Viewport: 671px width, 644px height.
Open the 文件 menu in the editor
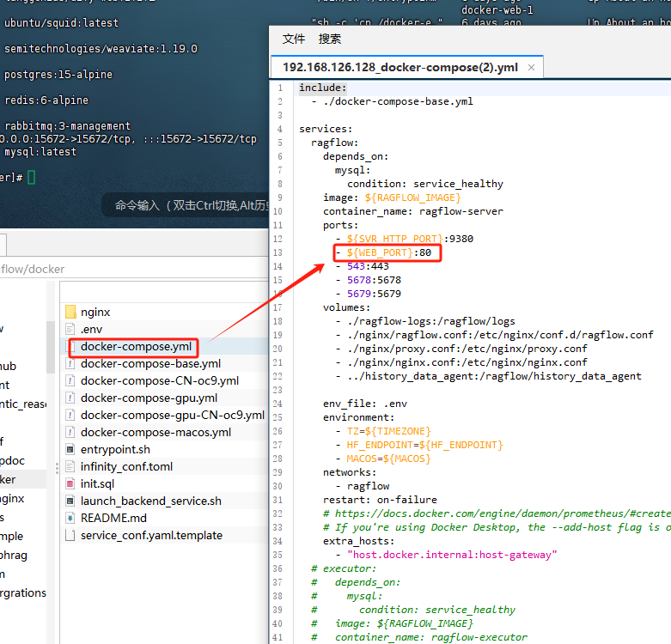tap(294, 39)
